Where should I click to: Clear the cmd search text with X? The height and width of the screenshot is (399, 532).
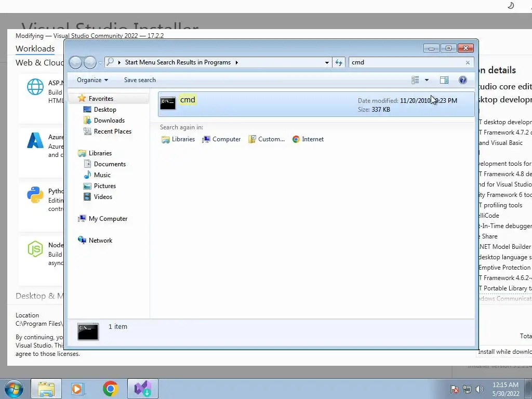[468, 62]
